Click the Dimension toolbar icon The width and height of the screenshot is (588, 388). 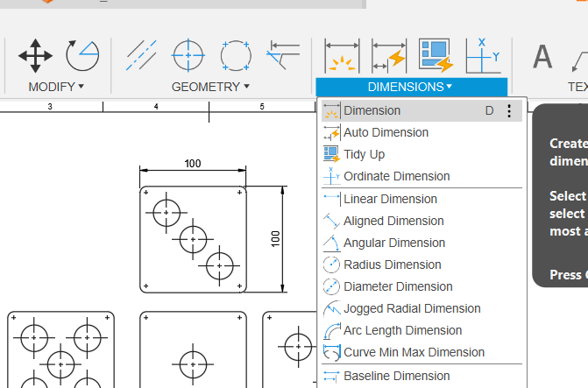point(342,55)
